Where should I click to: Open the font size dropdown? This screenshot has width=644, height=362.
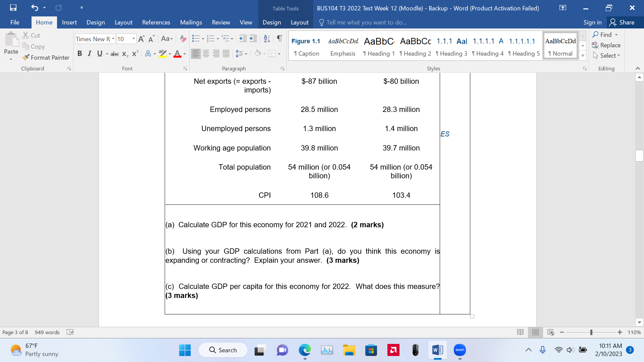[133, 39]
